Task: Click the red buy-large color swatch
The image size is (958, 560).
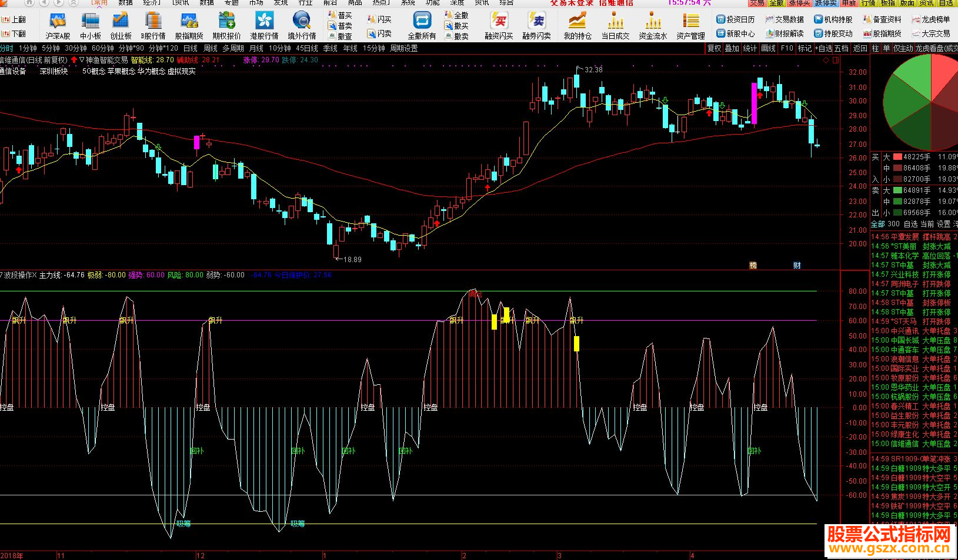Action: pos(897,157)
